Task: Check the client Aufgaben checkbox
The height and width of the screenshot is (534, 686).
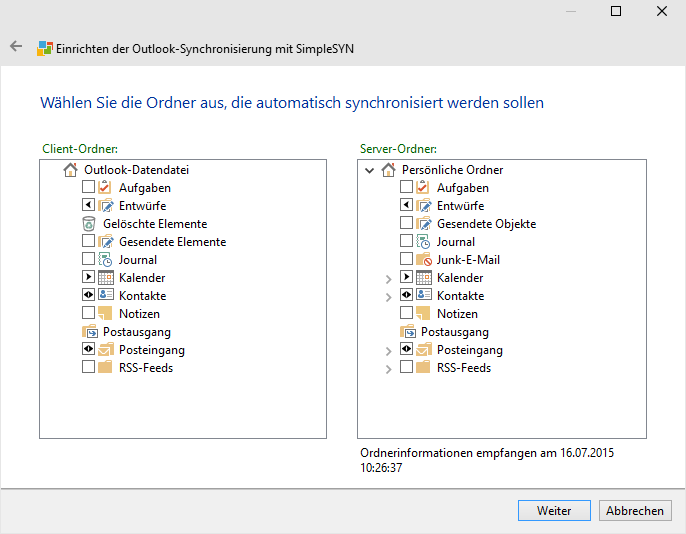Action: click(88, 187)
